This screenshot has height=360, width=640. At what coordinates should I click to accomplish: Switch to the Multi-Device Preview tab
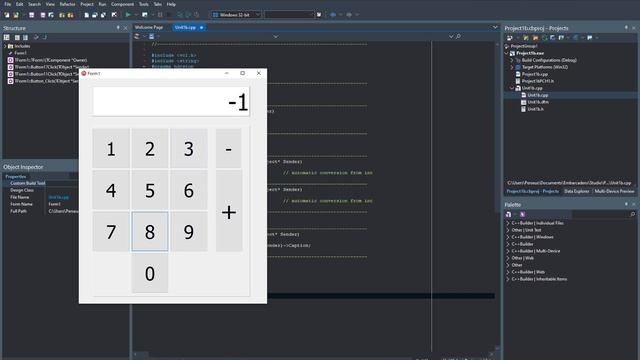(614, 191)
